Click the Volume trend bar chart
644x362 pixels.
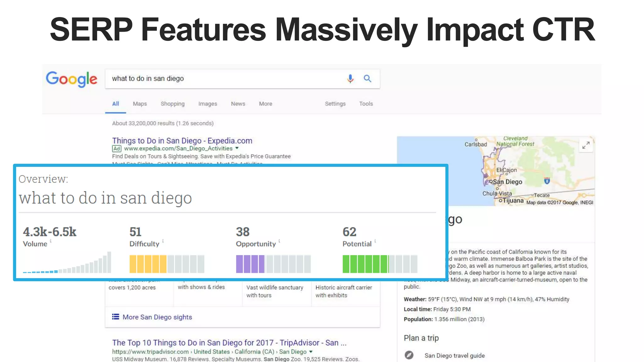click(67, 262)
